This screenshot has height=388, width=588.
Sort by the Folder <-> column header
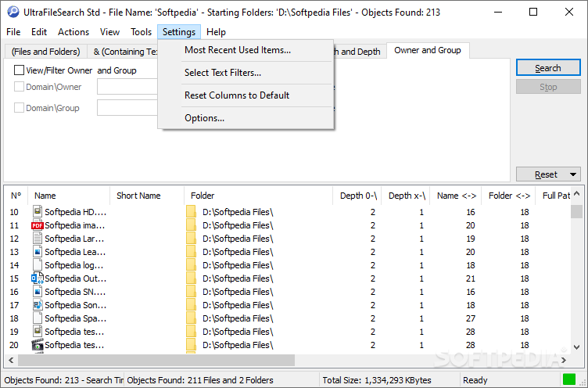pos(509,196)
